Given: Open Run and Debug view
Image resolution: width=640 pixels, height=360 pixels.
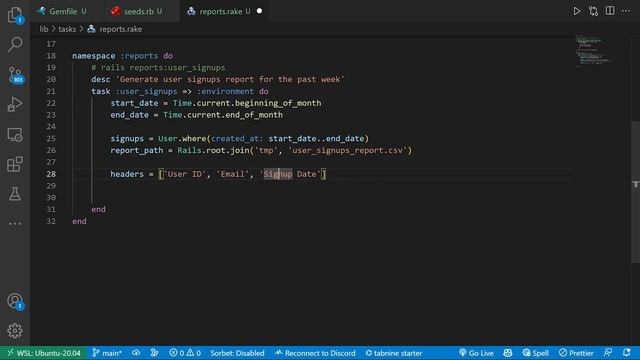Looking at the screenshot, I should click(x=15, y=104).
